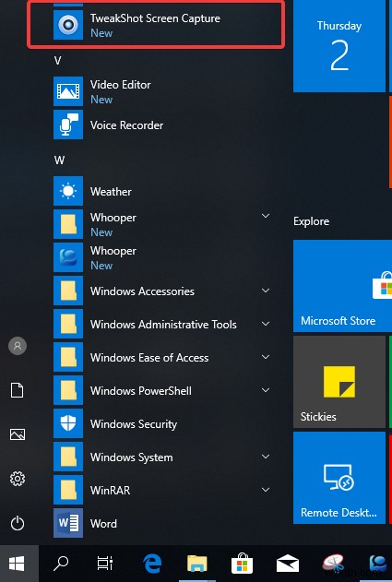
Task: Open the Pictures icon in sidebar
Action: point(18,434)
